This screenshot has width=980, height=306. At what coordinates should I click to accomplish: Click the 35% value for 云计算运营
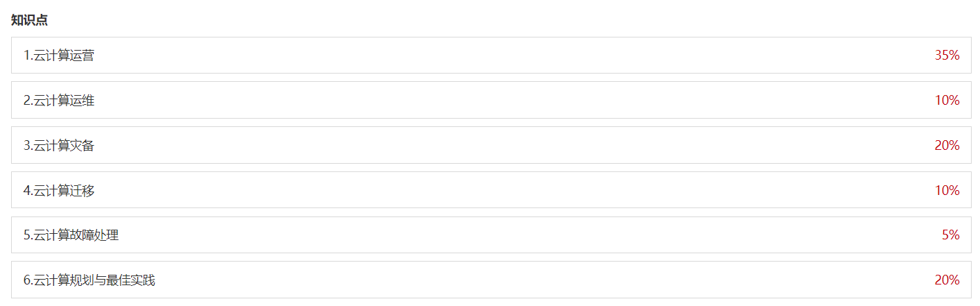947,56
